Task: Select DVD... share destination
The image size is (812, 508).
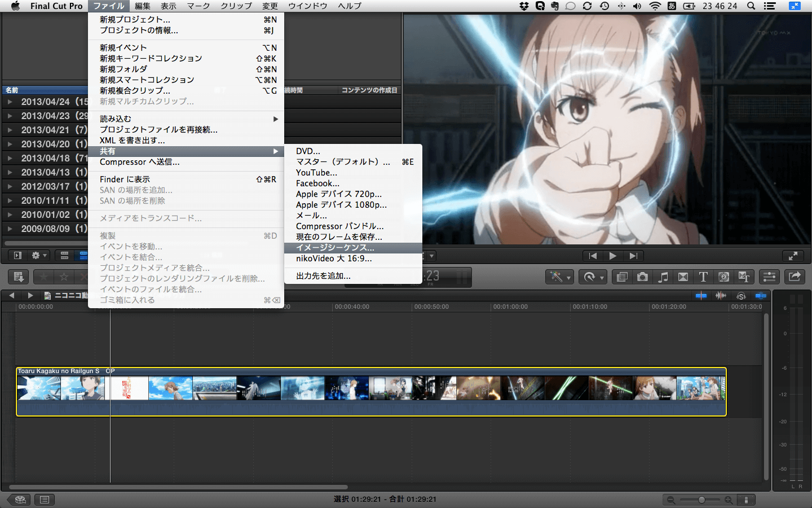Action: 354,151
